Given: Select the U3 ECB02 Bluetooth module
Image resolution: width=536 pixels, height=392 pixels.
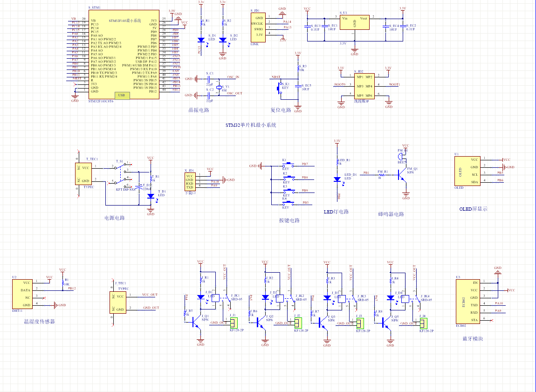Looking at the screenshot, I should [x=468, y=302].
